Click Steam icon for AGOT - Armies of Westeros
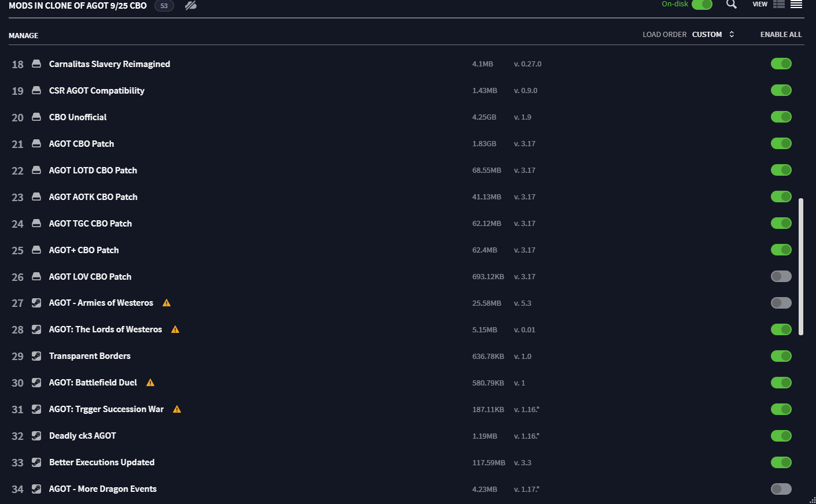Image resolution: width=816 pixels, height=504 pixels. 36,303
